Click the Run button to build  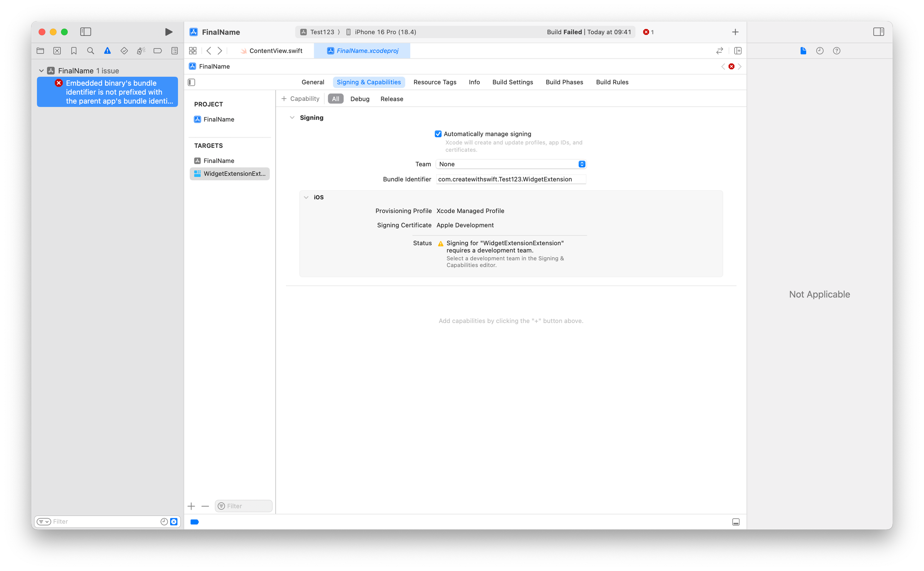[168, 32]
